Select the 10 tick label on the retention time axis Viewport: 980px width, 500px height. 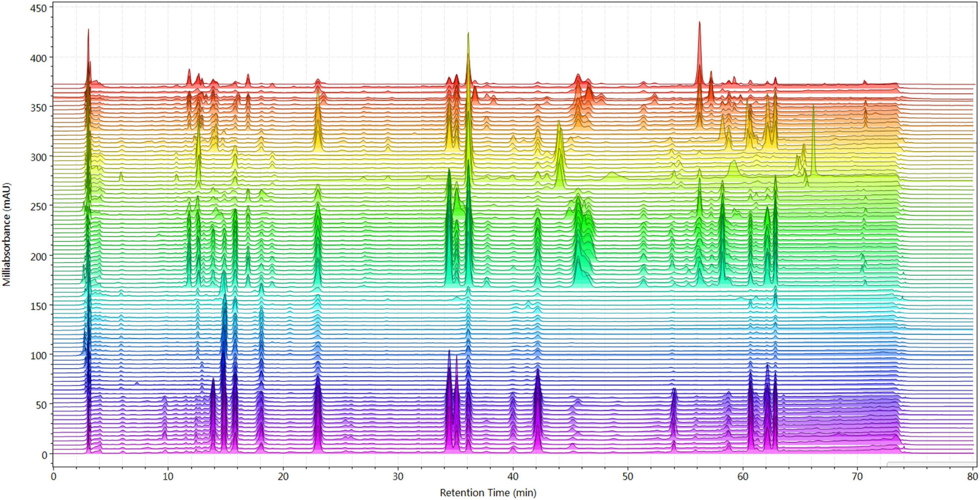click(x=168, y=476)
